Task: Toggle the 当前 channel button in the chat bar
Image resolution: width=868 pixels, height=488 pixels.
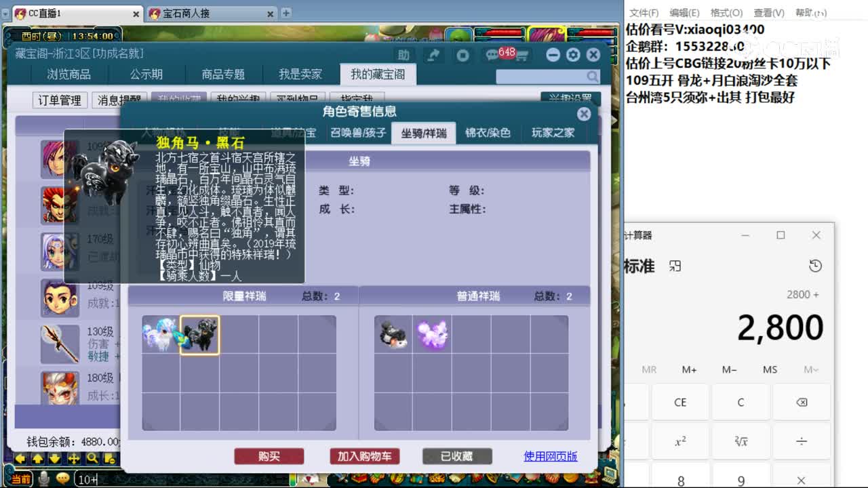Action: [x=21, y=478]
